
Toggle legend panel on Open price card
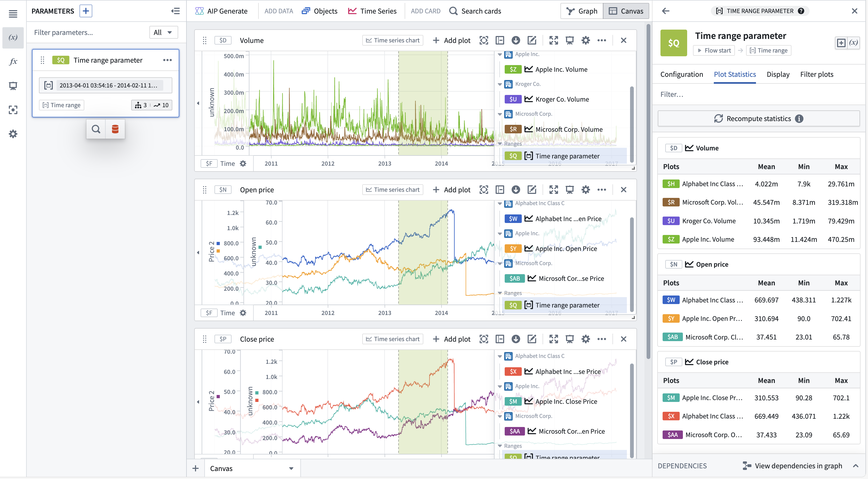(500, 190)
